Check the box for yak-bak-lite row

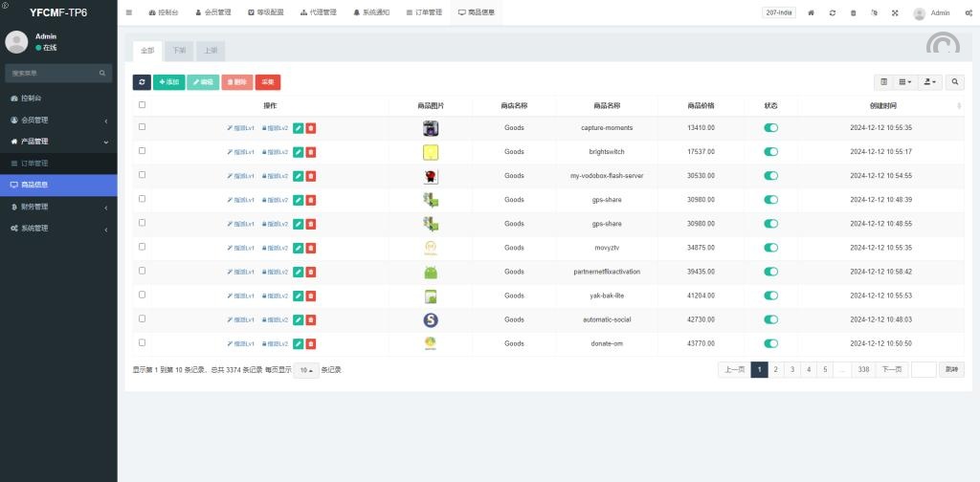pos(143,295)
